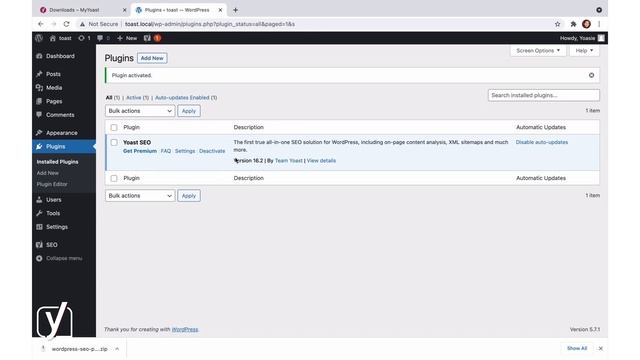Check select-all checkbox in table header
Viewport: 640px width, 360px height.
[x=114, y=127]
